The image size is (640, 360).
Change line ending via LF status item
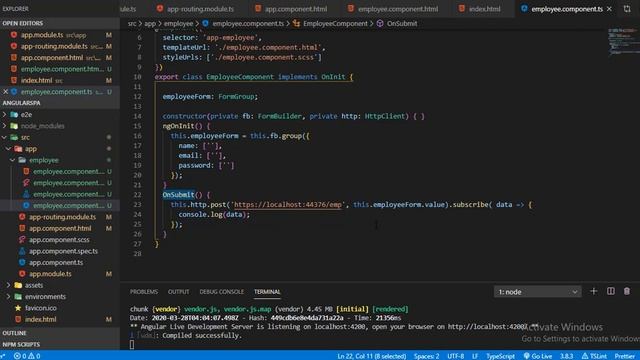(x=475, y=356)
